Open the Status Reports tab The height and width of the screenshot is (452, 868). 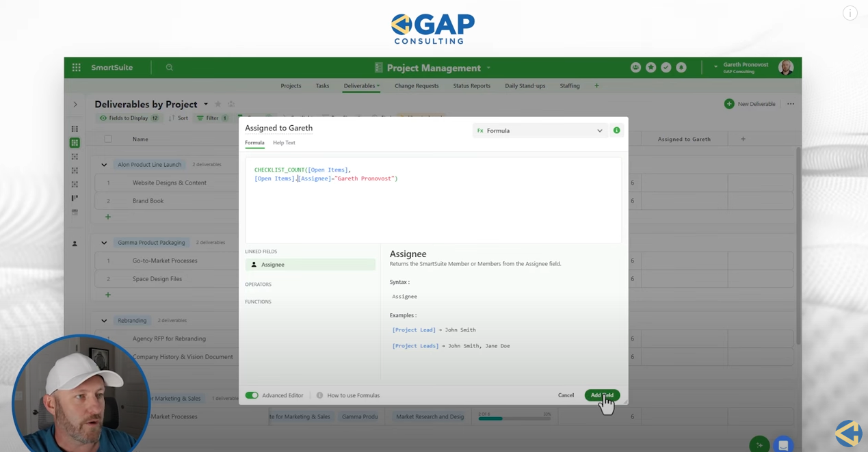(x=471, y=85)
